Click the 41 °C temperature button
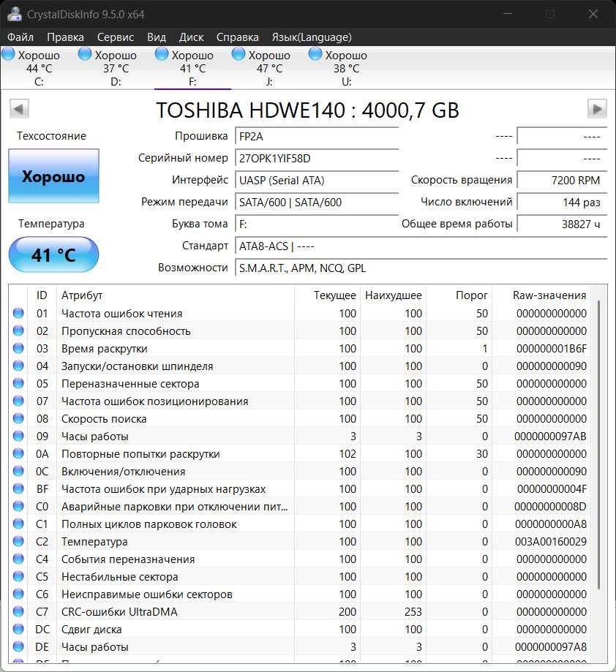 pyautogui.click(x=53, y=254)
